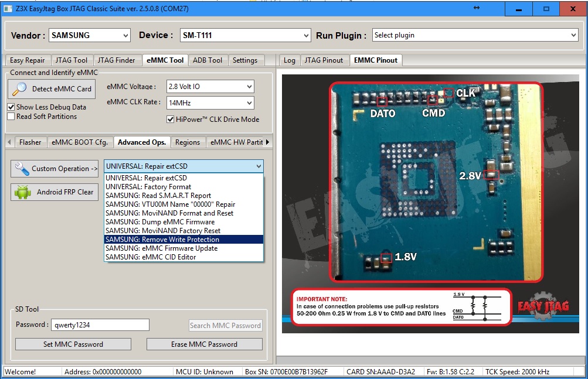Switch to the Easy Repair tab
Viewport: 588px width, 379px height.
click(28, 60)
